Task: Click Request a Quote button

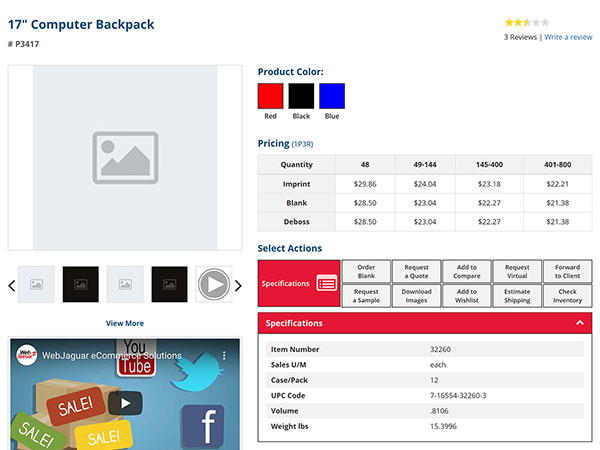Action: 416,272
